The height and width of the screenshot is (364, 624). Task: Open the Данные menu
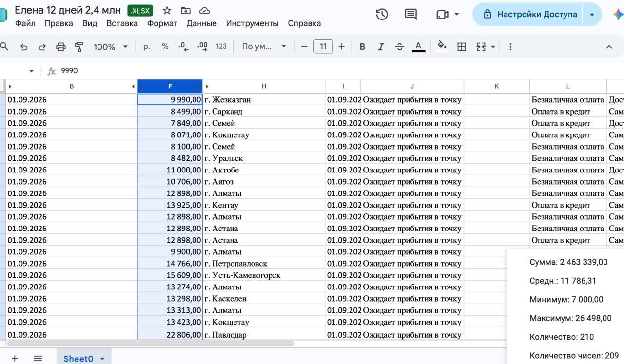(201, 23)
